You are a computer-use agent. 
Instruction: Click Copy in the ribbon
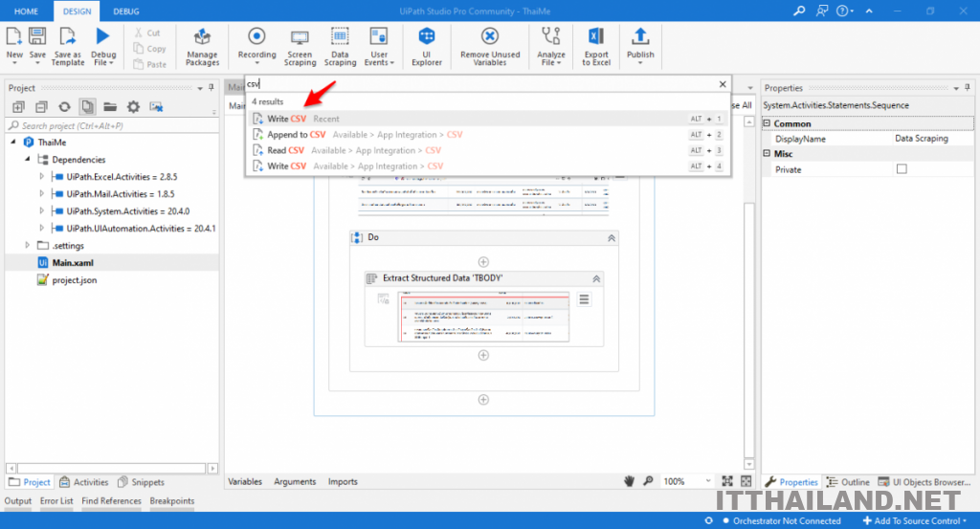150,48
